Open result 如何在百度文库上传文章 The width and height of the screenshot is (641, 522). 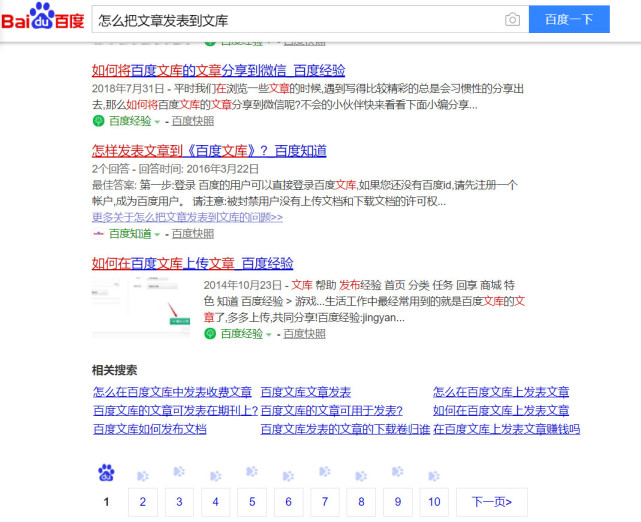point(193,263)
